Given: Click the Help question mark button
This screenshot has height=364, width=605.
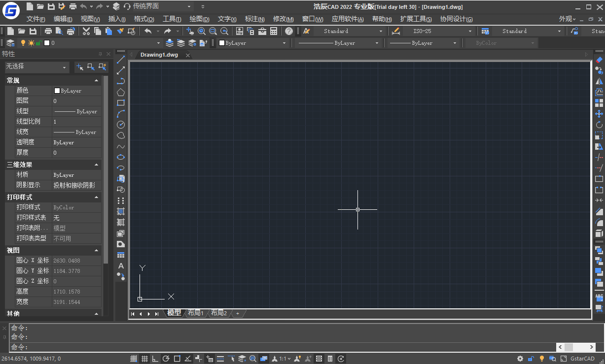Looking at the screenshot, I should (x=289, y=31).
